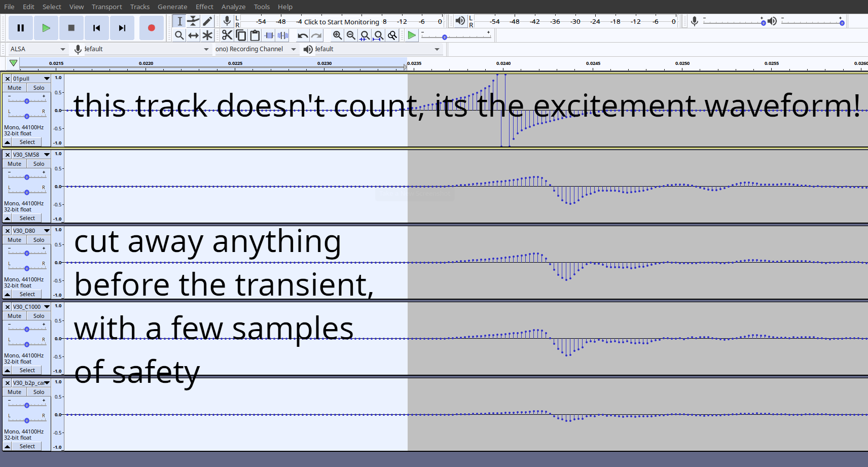The height and width of the screenshot is (467, 868).
Task: Adjust the playback volume slider
Action: click(x=813, y=21)
